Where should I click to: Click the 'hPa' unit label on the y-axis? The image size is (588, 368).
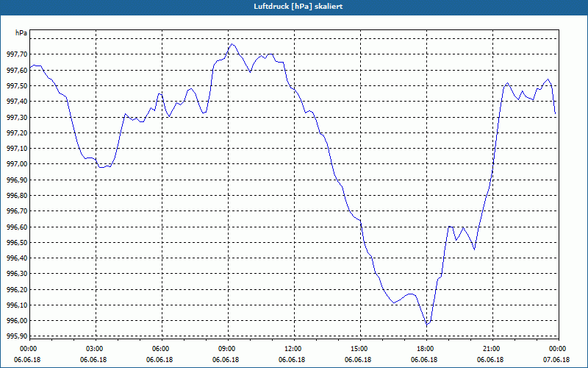pyautogui.click(x=21, y=33)
